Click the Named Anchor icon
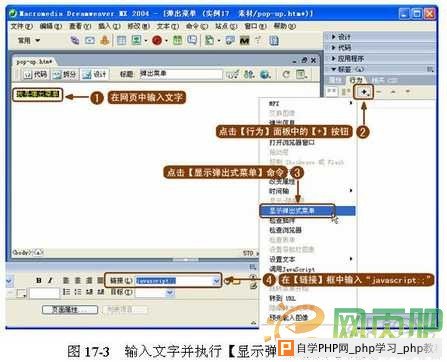 [x=105, y=41]
